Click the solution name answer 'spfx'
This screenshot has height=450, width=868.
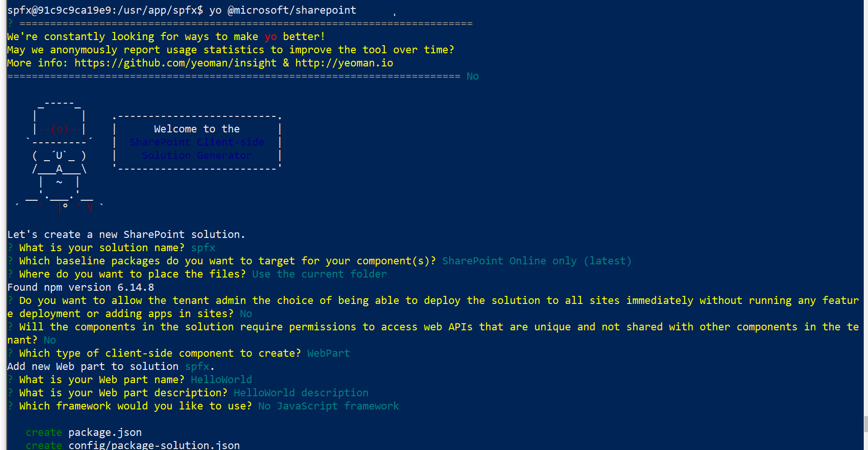click(x=203, y=248)
